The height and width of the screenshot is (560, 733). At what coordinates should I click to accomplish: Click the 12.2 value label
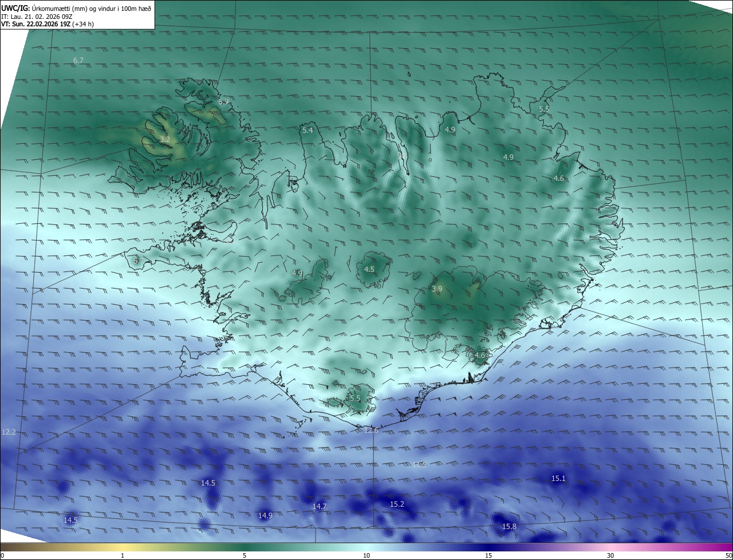point(9,432)
